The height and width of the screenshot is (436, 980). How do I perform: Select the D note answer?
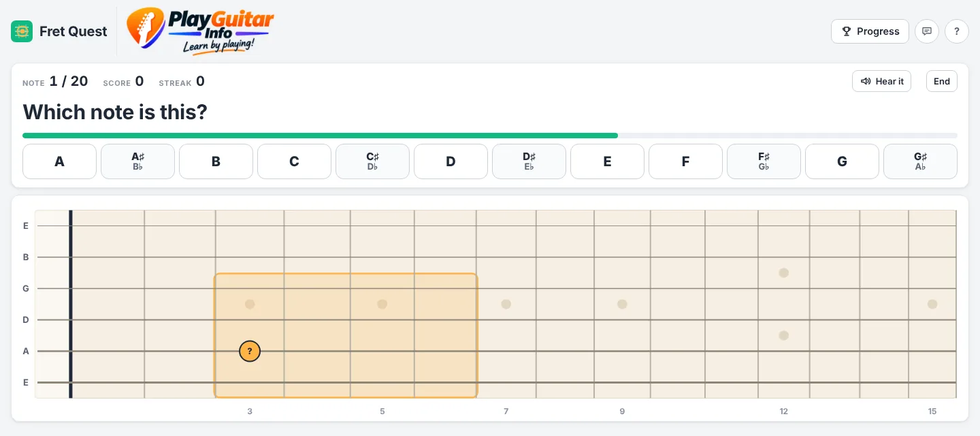click(x=451, y=161)
